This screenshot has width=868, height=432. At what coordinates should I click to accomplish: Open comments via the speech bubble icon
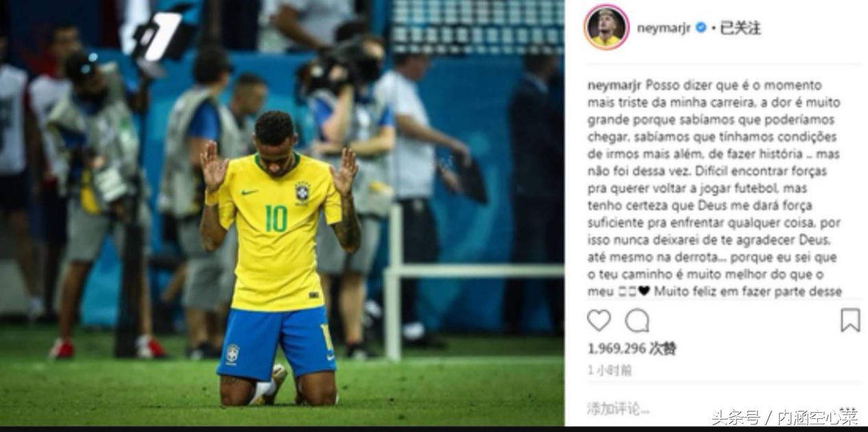(636, 320)
